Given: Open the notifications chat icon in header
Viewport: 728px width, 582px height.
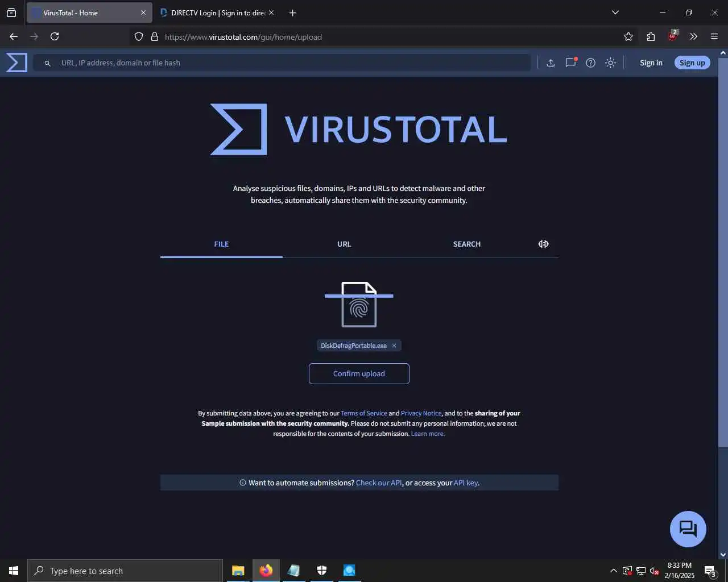Looking at the screenshot, I should (571, 63).
